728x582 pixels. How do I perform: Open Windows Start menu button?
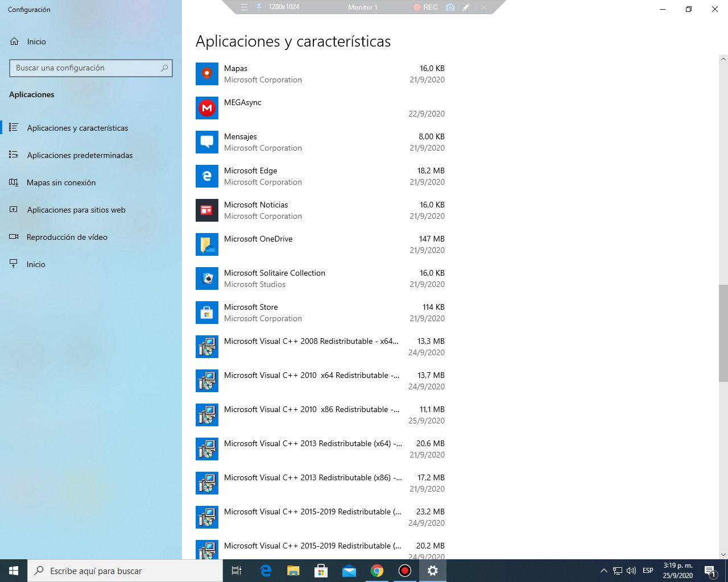coord(14,571)
